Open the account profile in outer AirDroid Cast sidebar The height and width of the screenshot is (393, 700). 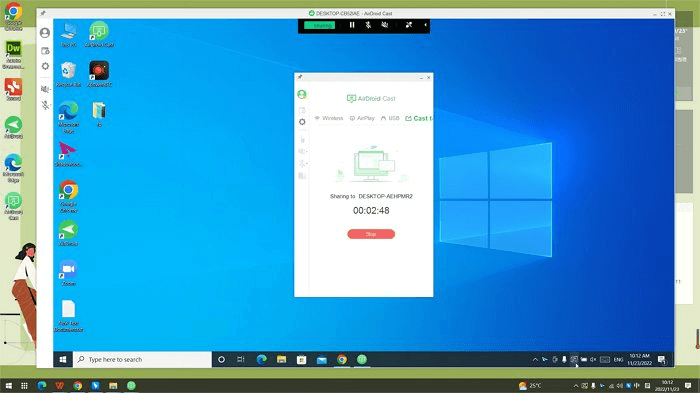pos(45,33)
